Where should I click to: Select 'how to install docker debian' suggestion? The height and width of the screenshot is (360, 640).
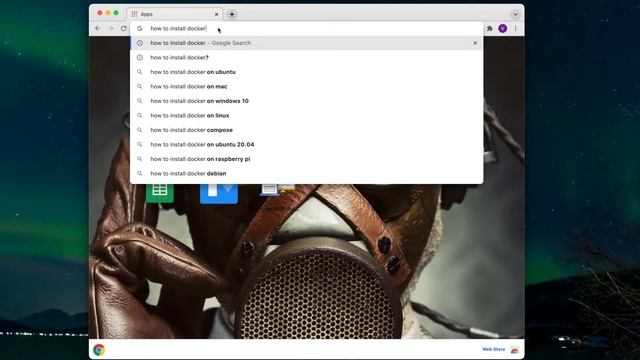[x=307, y=173]
